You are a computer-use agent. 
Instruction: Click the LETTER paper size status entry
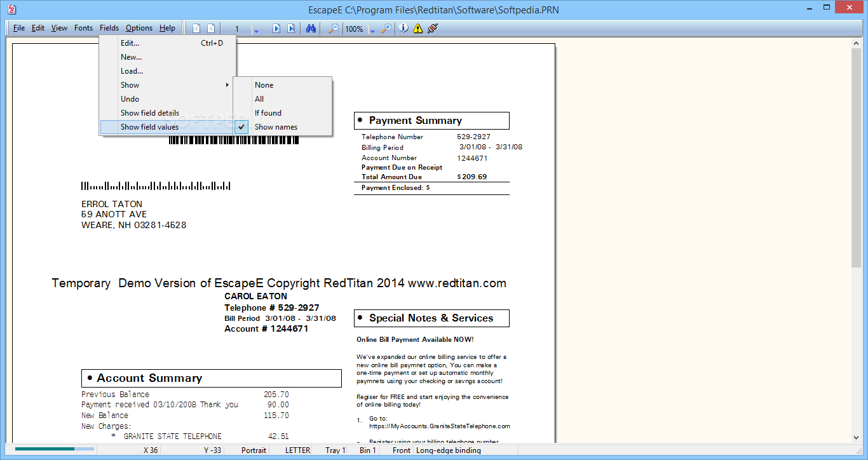pos(297,450)
